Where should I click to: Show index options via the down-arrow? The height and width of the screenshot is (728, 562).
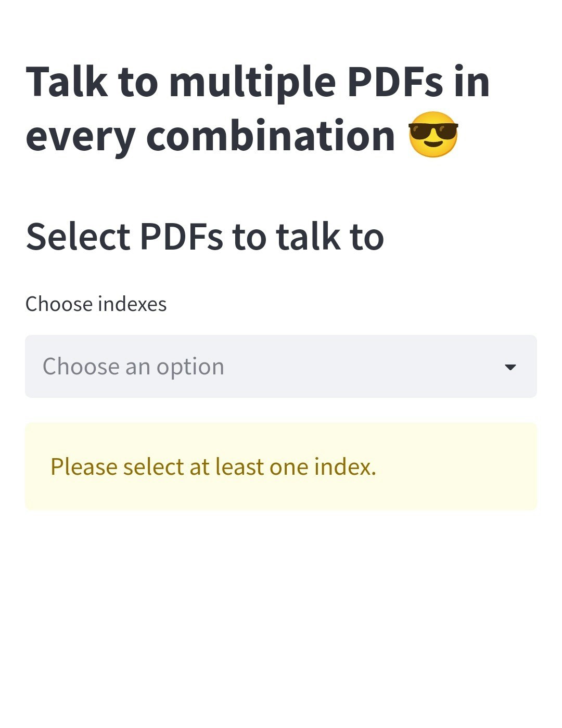(510, 367)
